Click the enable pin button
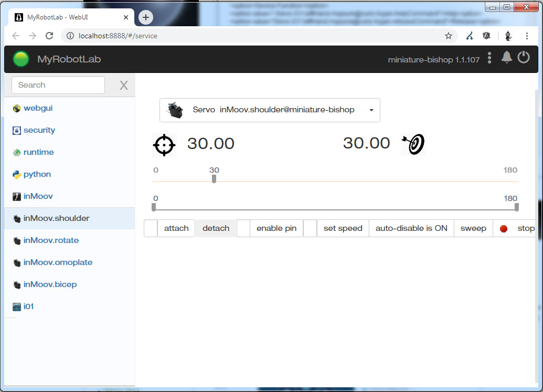Image resolution: width=543 pixels, height=392 pixels. pyautogui.click(x=276, y=228)
